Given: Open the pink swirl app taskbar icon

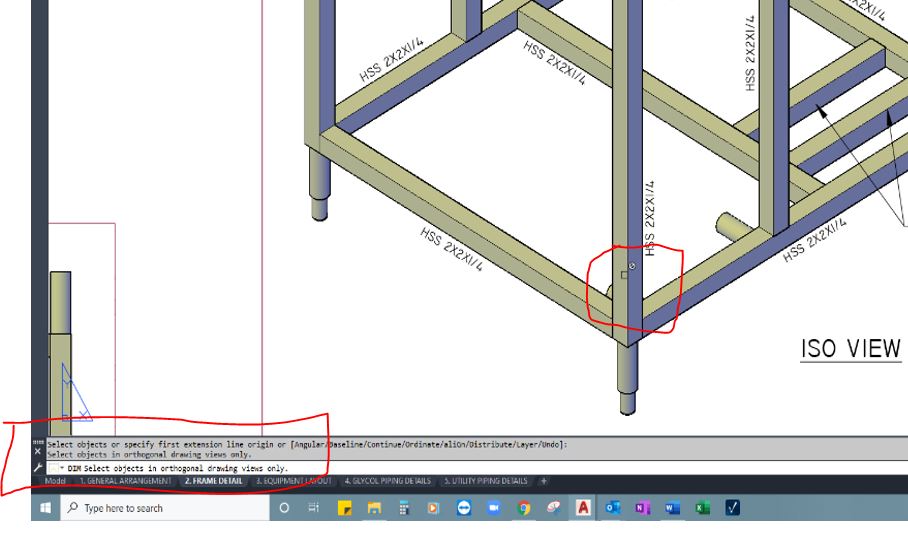Looking at the screenshot, I should (554, 508).
